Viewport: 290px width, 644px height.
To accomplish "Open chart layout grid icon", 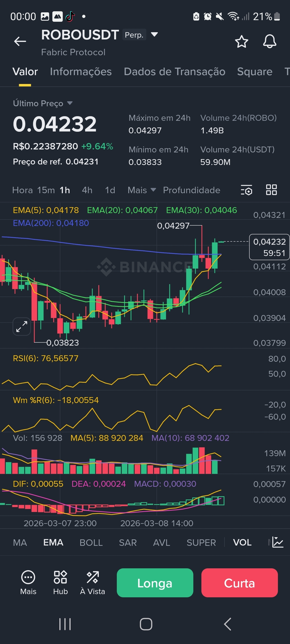I will click(x=271, y=190).
